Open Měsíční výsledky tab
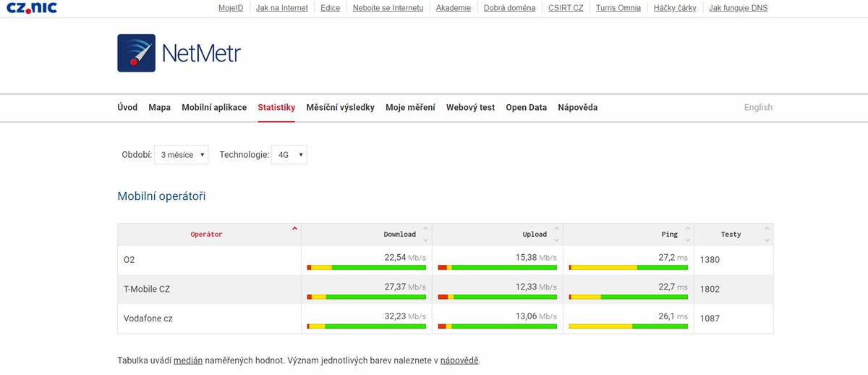Screen dimensions: 868x375 click(340, 107)
